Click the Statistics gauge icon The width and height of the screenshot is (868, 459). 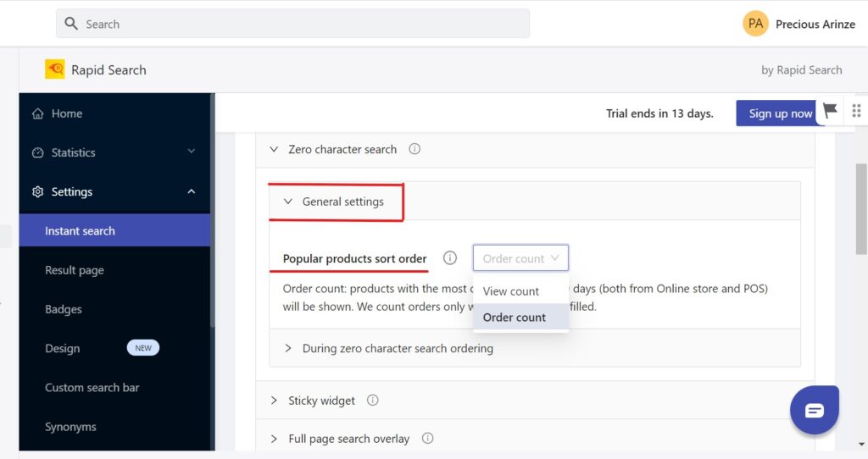pyautogui.click(x=37, y=152)
